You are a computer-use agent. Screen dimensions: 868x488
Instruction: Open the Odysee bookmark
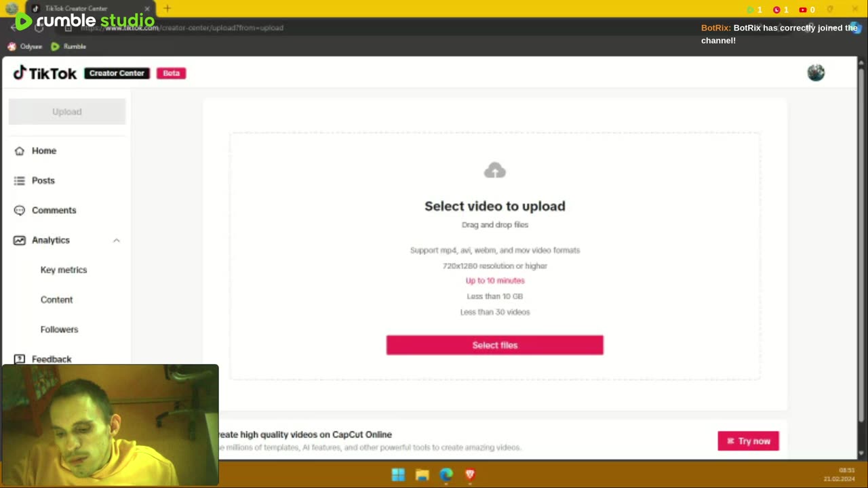pyautogui.click(x=24, y=47)
